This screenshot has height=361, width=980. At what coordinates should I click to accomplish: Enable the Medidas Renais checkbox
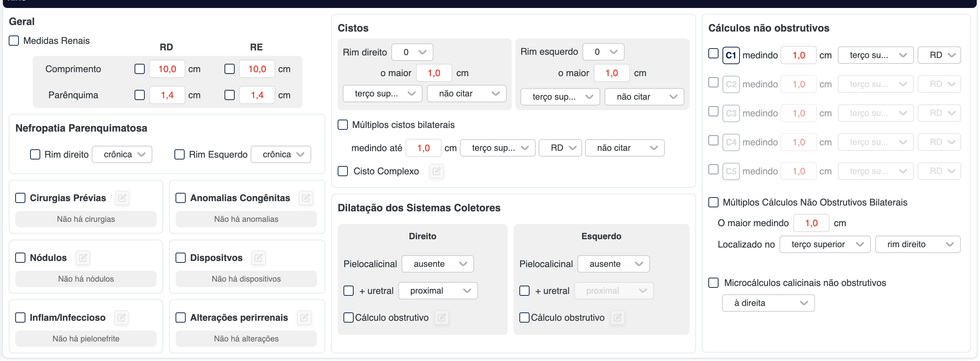click(x=14, y=41)
